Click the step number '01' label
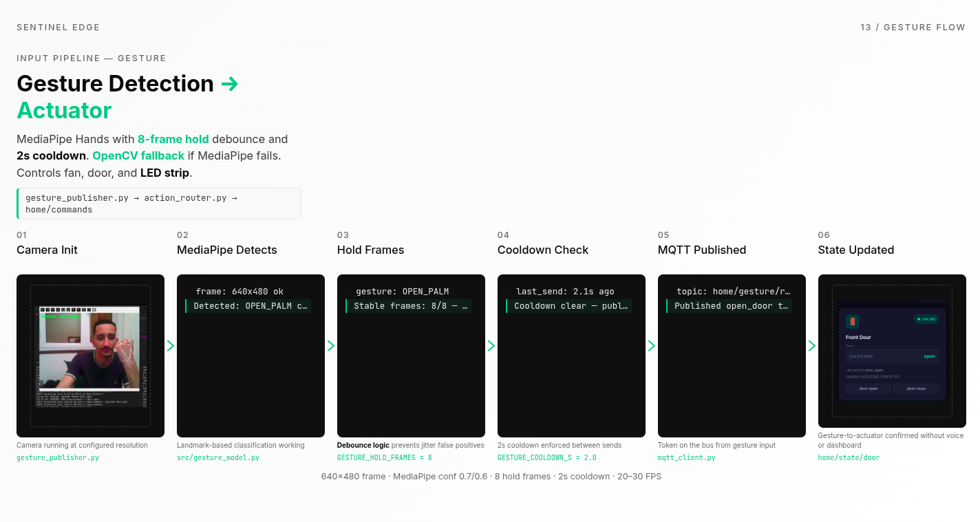 coord(22,235)
